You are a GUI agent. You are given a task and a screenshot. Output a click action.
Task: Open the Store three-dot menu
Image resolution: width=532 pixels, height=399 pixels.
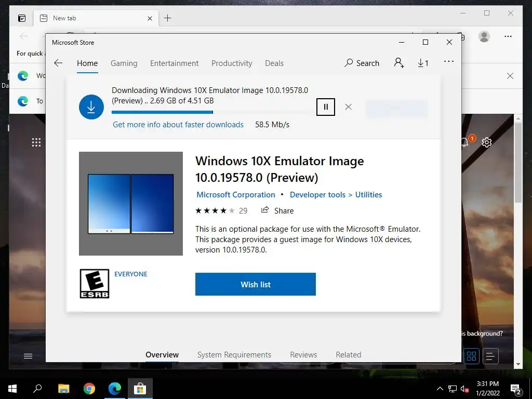tap(448, 61)
